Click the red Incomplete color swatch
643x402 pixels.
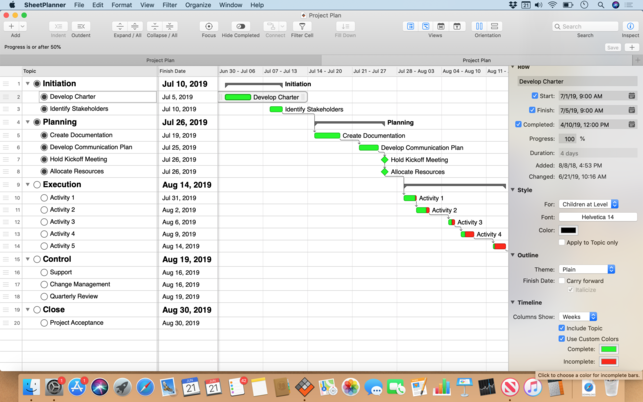pyautogui.click(x=609, y=361)
